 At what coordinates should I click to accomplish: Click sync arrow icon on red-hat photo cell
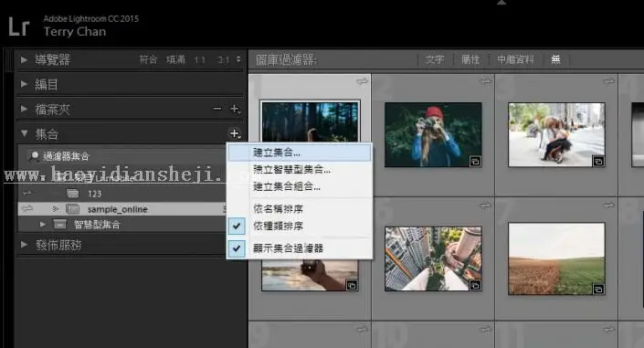pyautogui.click(x=485, y=82)
